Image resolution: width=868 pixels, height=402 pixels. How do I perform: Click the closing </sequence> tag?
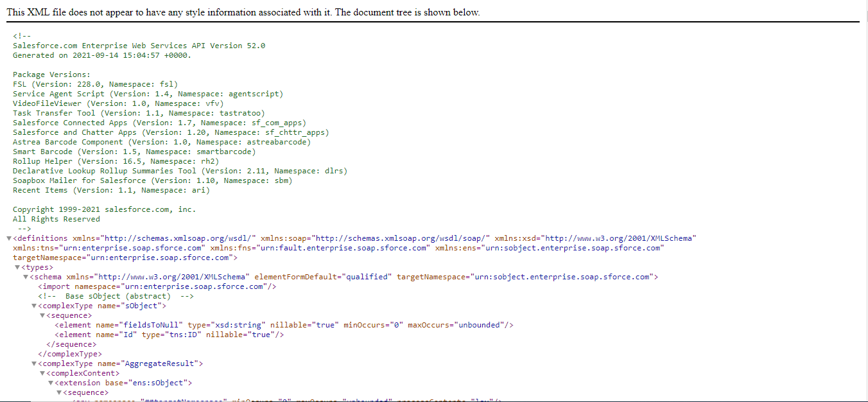[71, 344]
